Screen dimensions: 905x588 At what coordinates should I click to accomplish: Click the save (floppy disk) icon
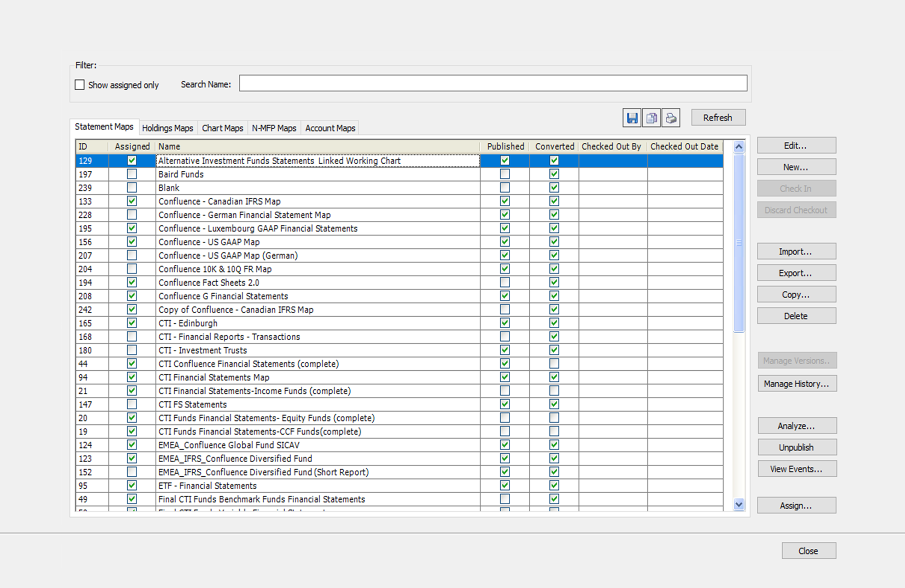click(x=632, y=118)
